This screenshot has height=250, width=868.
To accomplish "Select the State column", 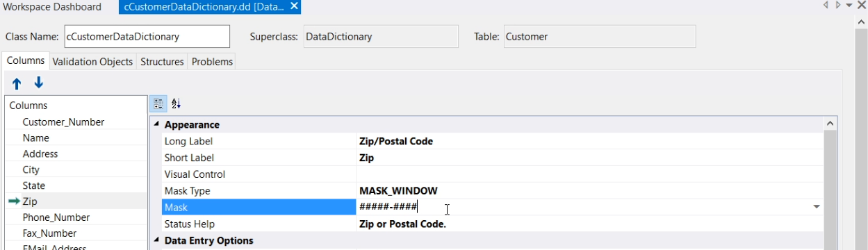I will 34,186.
